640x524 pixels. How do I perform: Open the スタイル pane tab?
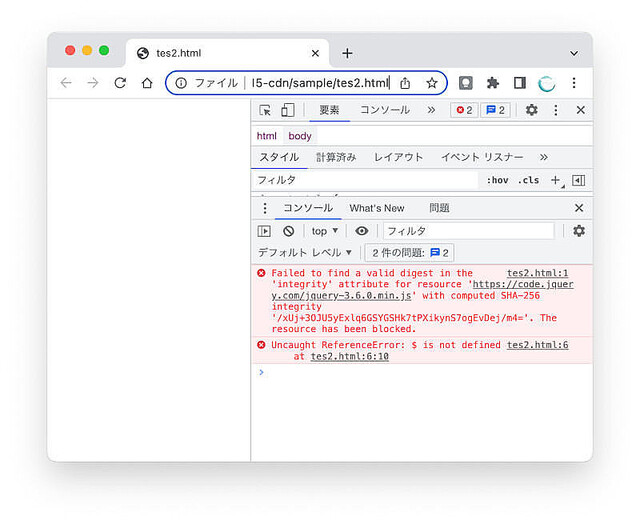click(x=279, y=158)
